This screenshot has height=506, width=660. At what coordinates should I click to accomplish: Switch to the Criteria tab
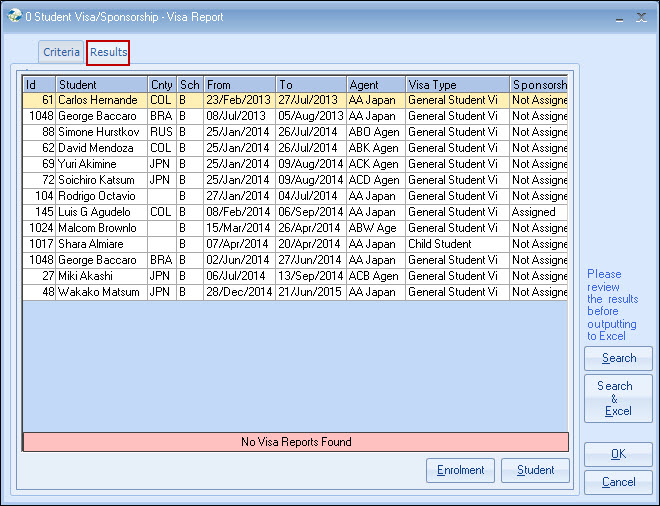(x=61, y=52)
